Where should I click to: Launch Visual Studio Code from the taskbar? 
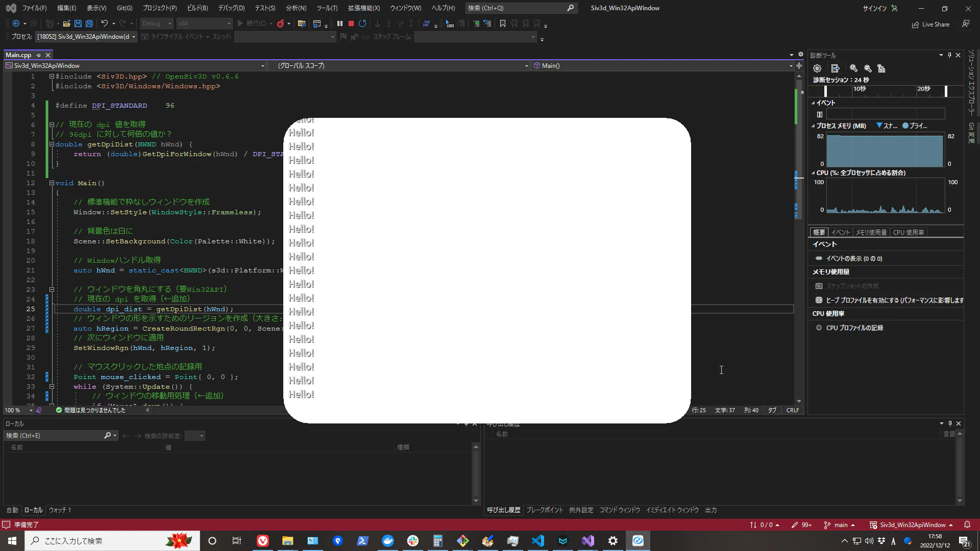[538, 541]
